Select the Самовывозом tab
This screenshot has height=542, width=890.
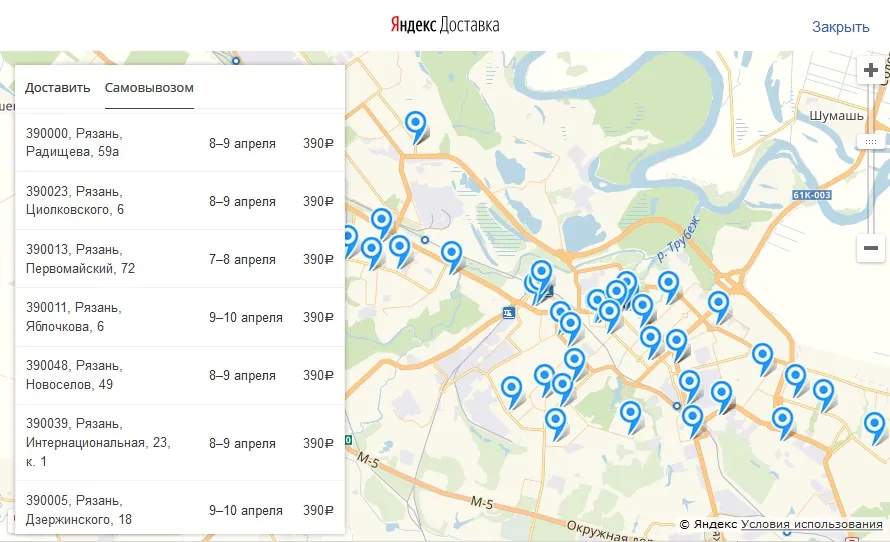149,88
